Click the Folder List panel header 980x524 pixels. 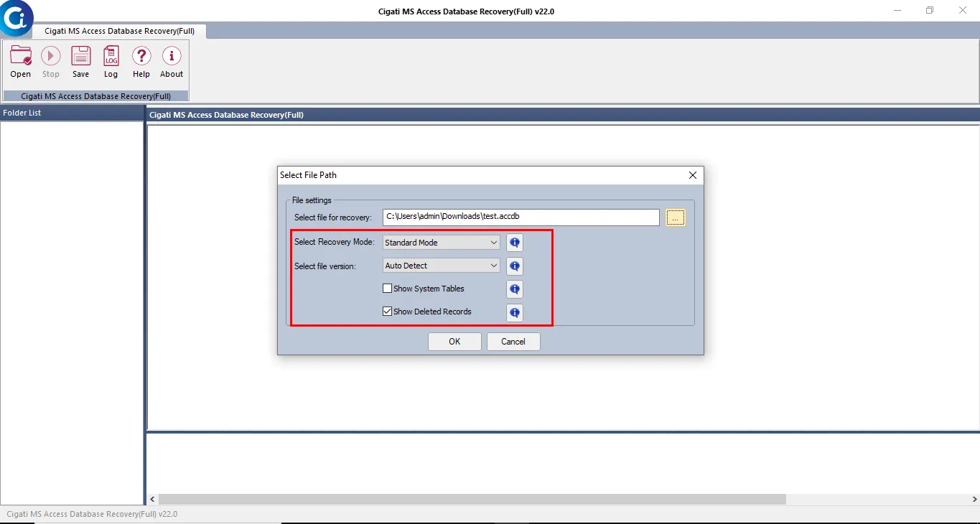tap(72, 113)
